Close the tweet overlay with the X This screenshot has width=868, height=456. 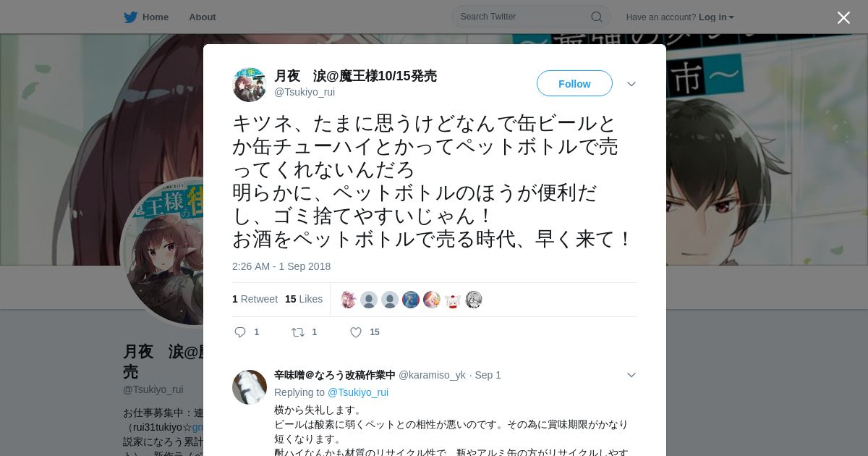[x=843, y=17]
